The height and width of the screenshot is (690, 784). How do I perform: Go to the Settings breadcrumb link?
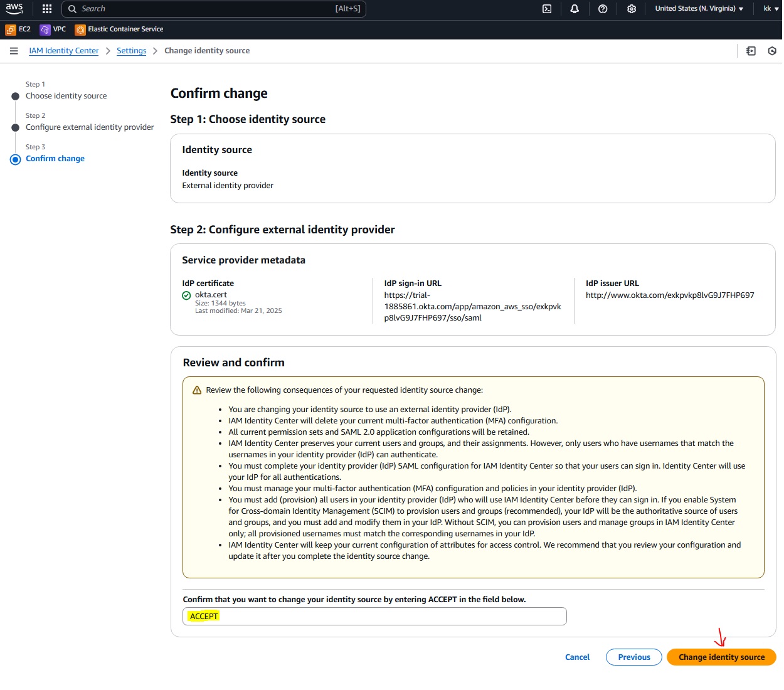point(131,51)
